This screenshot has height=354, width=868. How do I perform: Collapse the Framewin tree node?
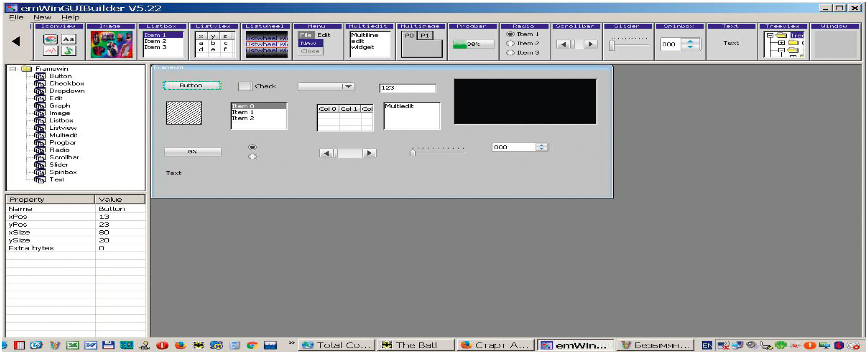(13, 69)
